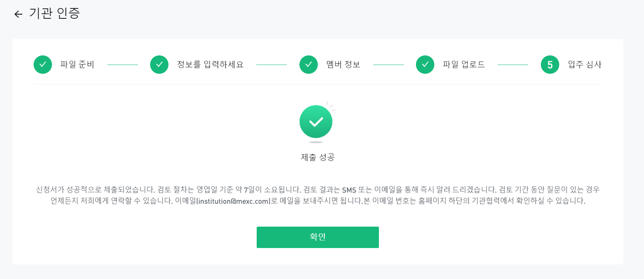
Task: Click the institution@mexc.com email address
Action: click(x=234, y=201)
